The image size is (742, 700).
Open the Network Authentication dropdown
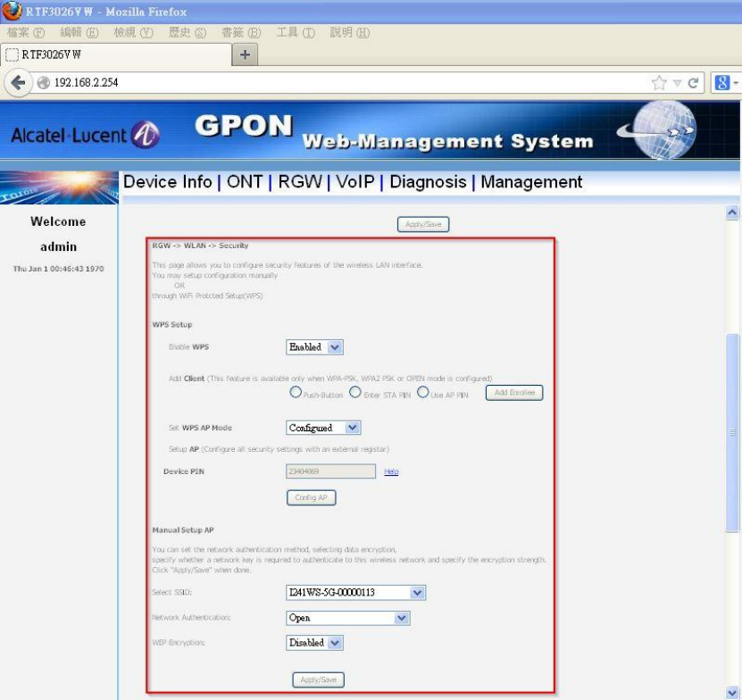click(x=348, y=618)
